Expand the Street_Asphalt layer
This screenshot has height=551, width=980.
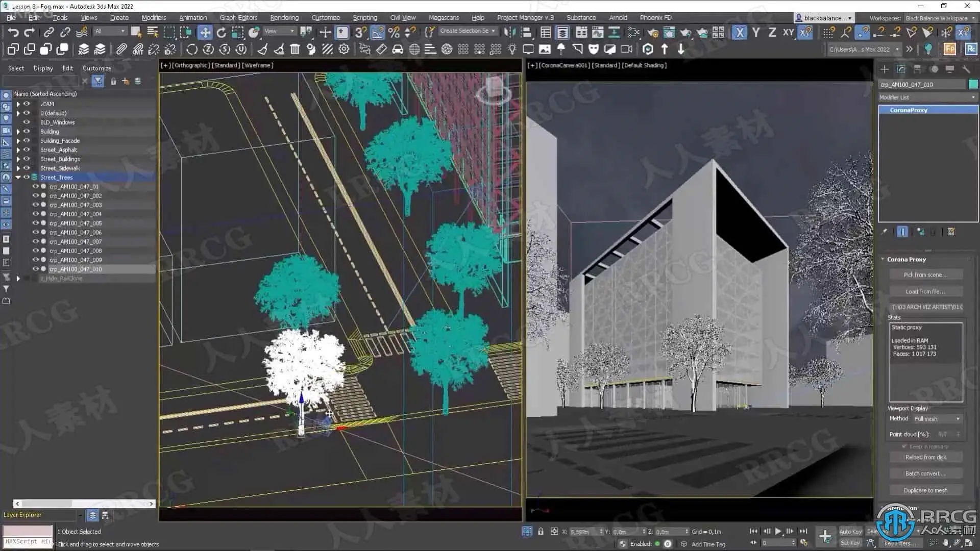18,149
